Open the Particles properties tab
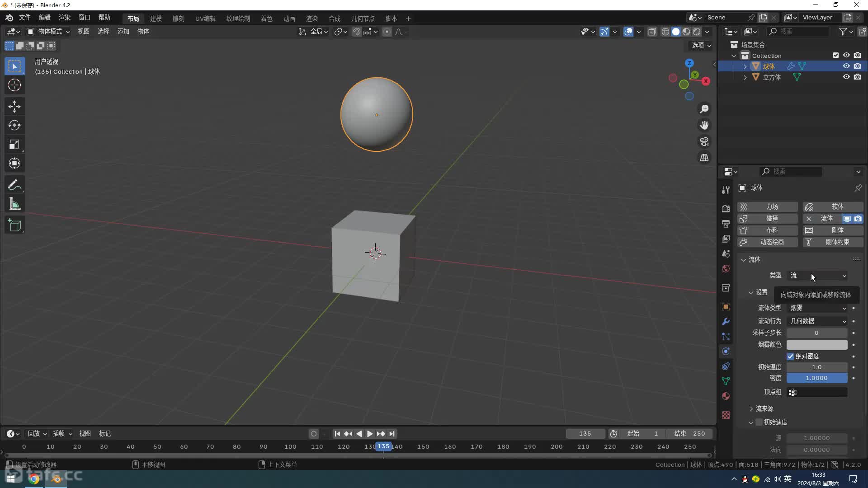 click(x=726, y=337)
